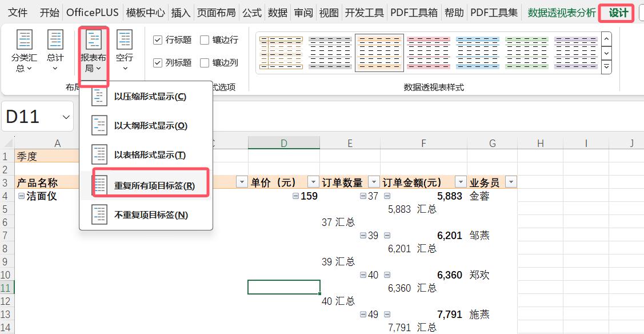The height and width of the screenshot is (334, 644).
Task: Apply the blue pivot table style
Action: tap(478, 53)
